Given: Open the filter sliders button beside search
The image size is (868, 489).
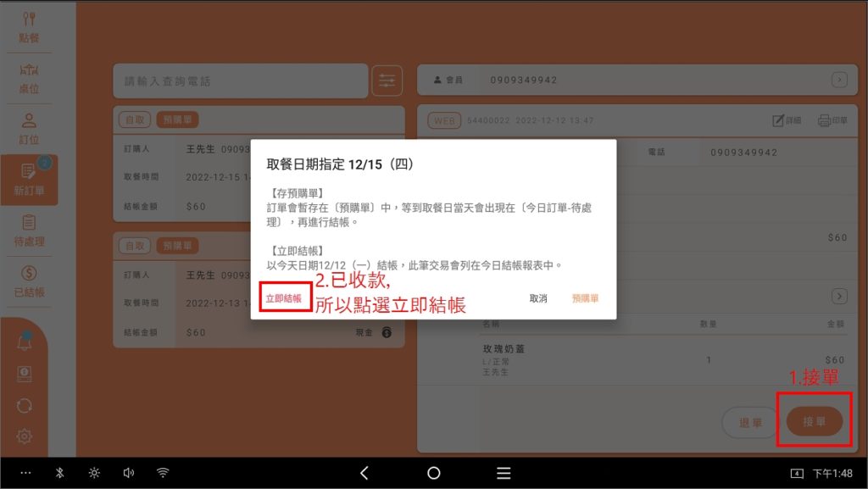Looking at the screenshot, I should 387,81.
